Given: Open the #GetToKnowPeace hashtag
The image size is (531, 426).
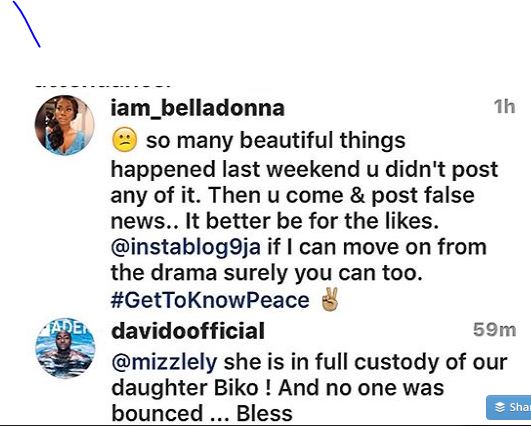Looking at the screenshot, I should point(210,300).
